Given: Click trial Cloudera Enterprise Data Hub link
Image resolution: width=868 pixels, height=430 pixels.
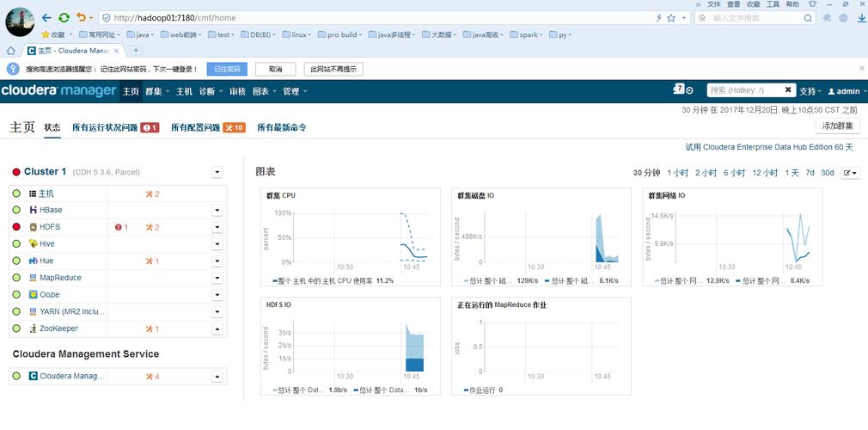Looking at the screenshot, I should coord(769,147).
